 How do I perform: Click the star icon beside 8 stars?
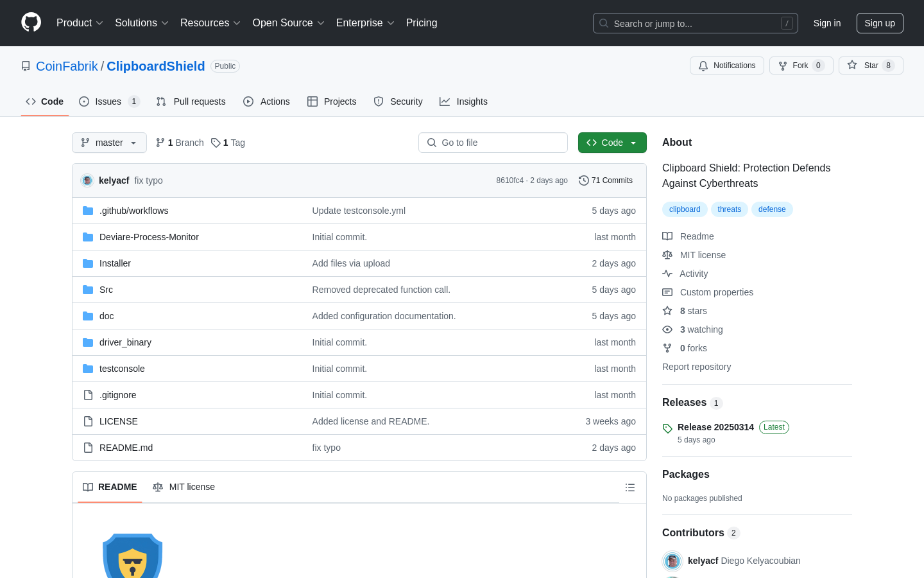point(667,311)
